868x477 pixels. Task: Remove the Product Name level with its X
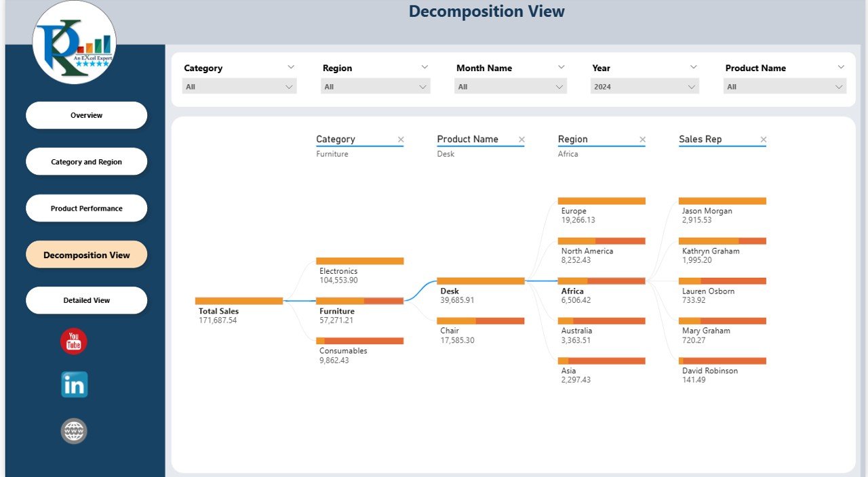tap(521, 140)
